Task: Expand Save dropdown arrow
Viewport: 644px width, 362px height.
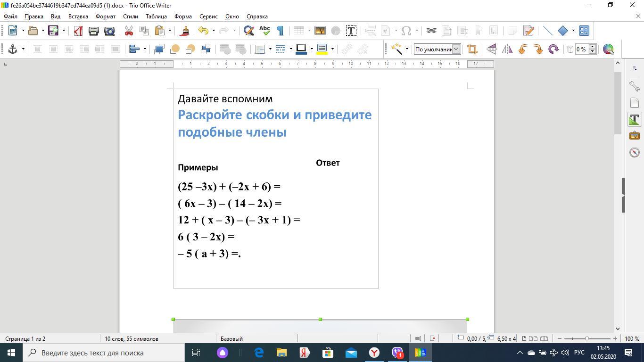Action: pyautogui.click(x=64, y=31)
